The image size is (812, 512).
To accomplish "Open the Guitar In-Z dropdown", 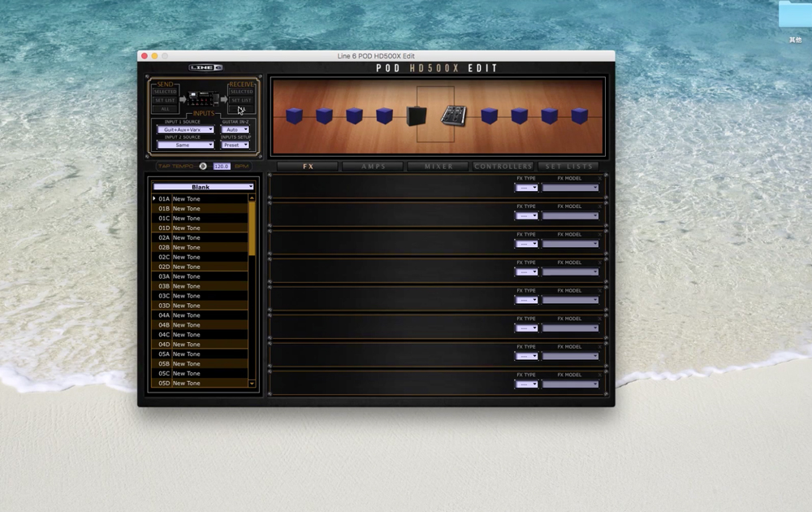I will point(235,129).
